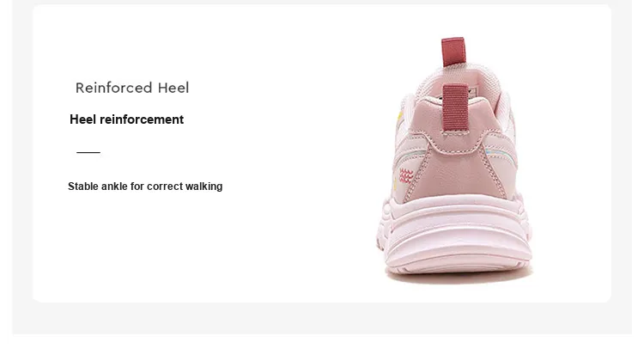Click the red zigzag logo on the shoe's side
The width and height of the screenshot is (644, 355).
(x=406, y=175)
